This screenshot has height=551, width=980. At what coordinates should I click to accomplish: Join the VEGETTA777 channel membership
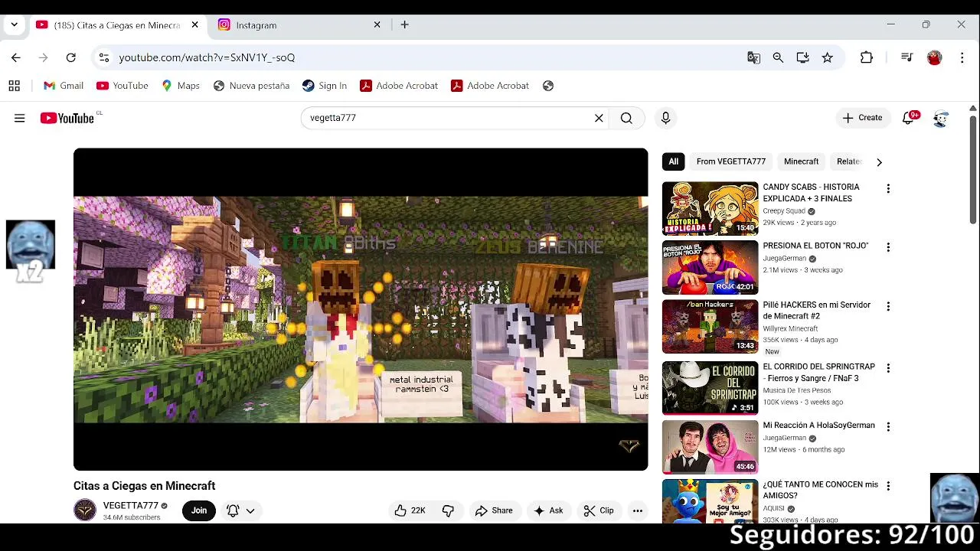(x=199, y=510)
